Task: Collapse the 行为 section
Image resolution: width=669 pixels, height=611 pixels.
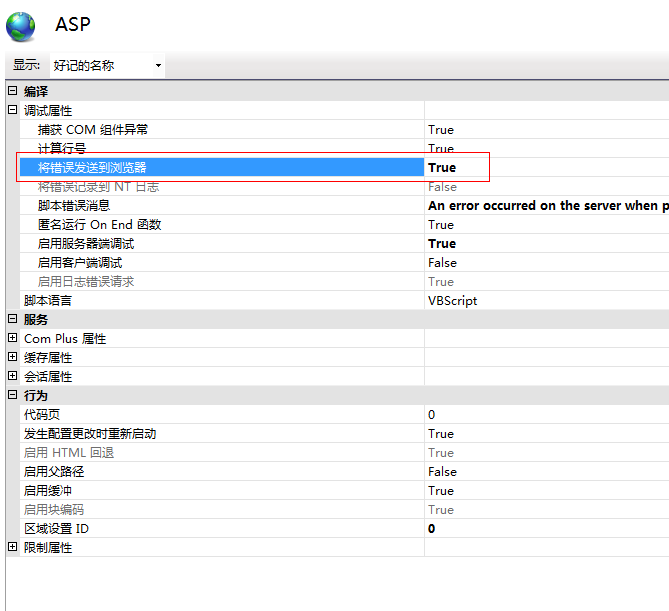Action: tap(12, 395)
